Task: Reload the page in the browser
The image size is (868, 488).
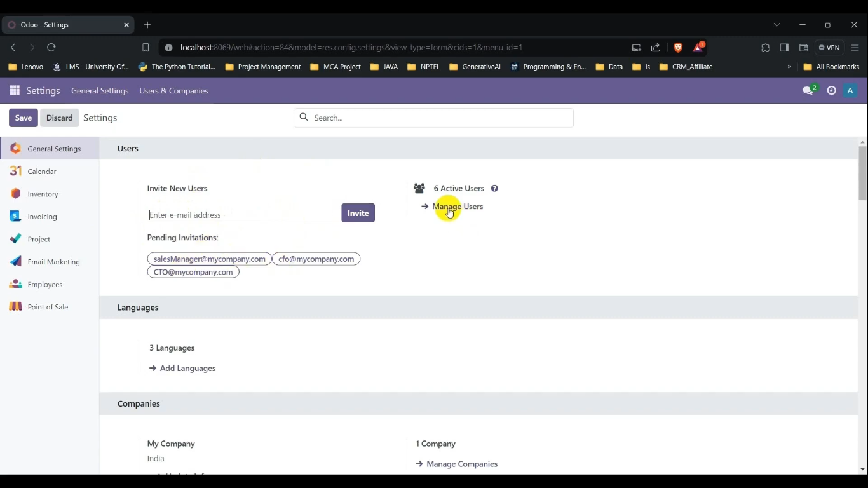Action: [x=51, y=48]
